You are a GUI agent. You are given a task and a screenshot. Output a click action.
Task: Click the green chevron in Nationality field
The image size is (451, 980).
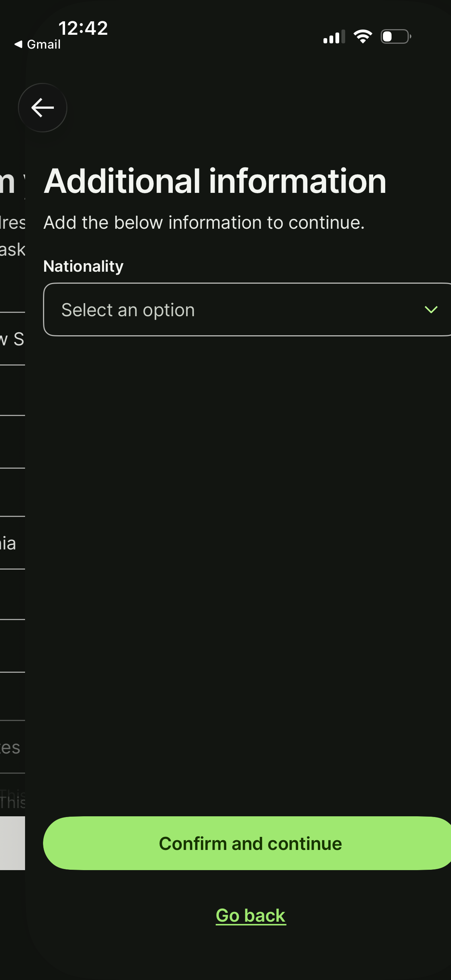(431, 309)
